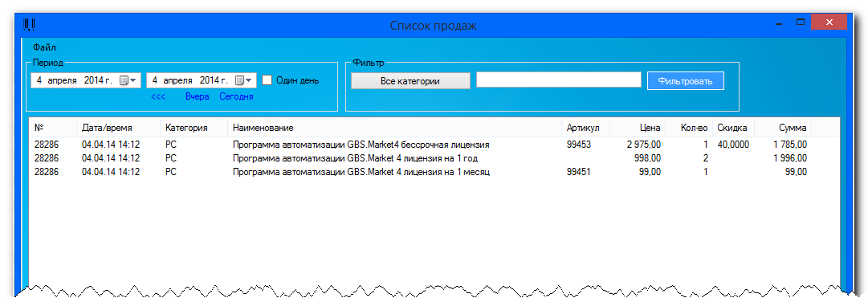Click article cell 99451
Screen dimensions: 868x298
578,172
